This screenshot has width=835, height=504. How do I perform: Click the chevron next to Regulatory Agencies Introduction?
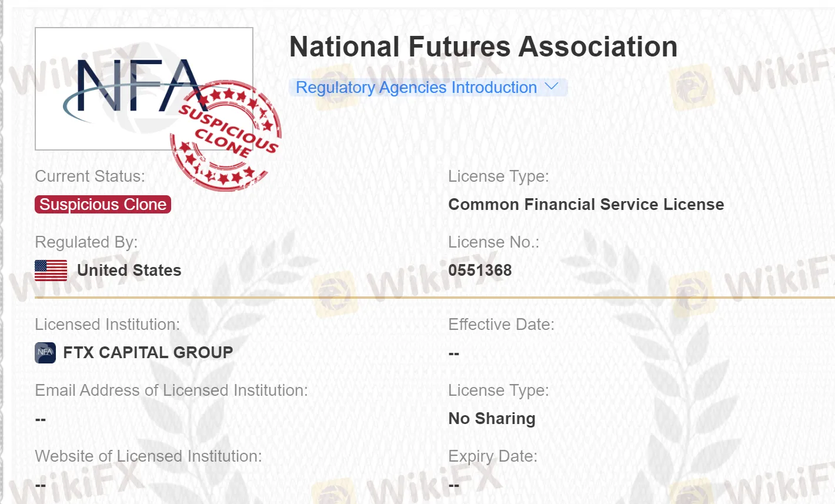point(552,86)
